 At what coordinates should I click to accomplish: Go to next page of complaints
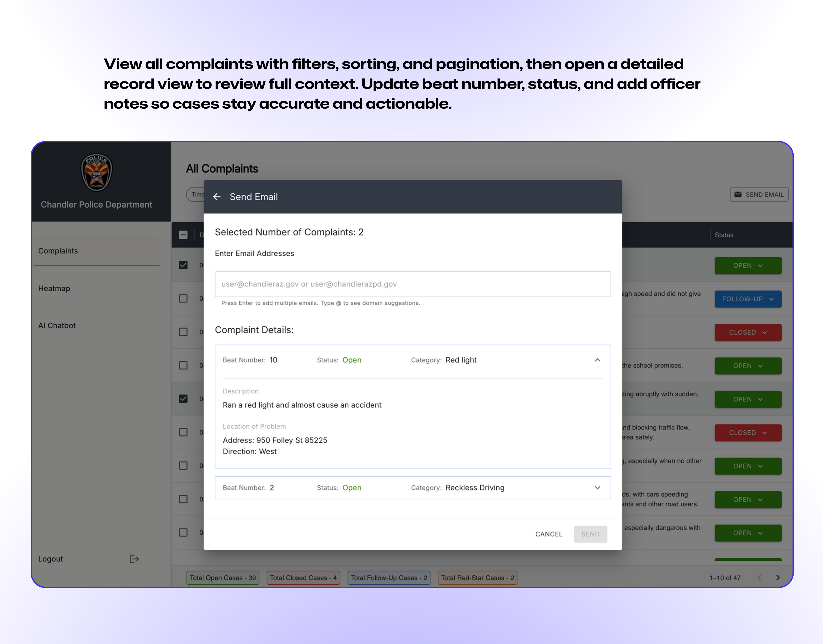coord(778,578)
